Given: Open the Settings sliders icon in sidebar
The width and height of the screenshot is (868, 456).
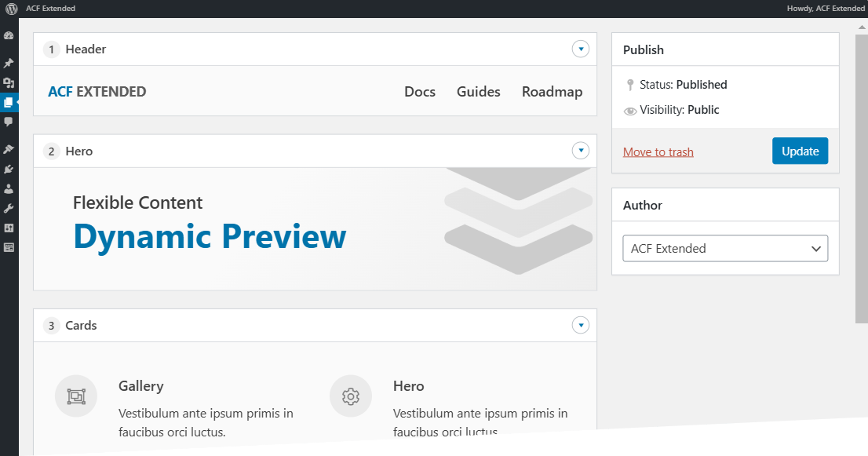Looking at the screenshot, I should tap(9, 228).
